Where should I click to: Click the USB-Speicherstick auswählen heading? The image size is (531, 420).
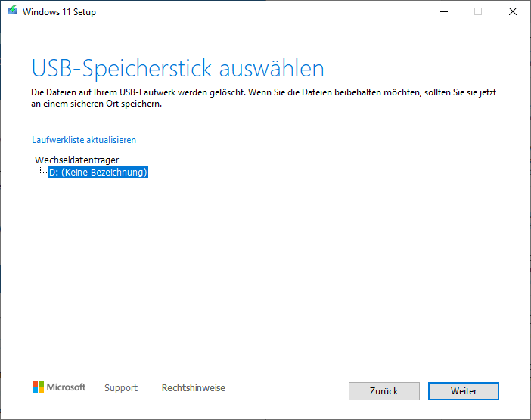pyautogui.click(x=178, y=69)
